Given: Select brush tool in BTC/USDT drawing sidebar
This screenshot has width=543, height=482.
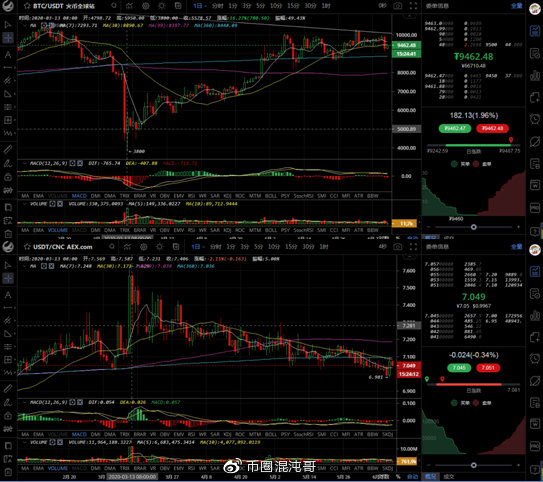Looking at the screenshot, I should click(x=8, y=163).
